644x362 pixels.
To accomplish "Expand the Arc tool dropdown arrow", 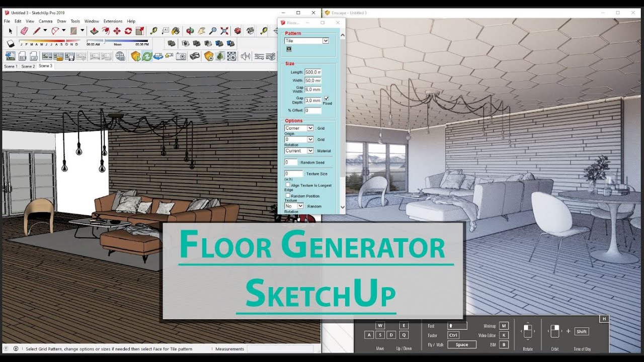I will point(64,30).
